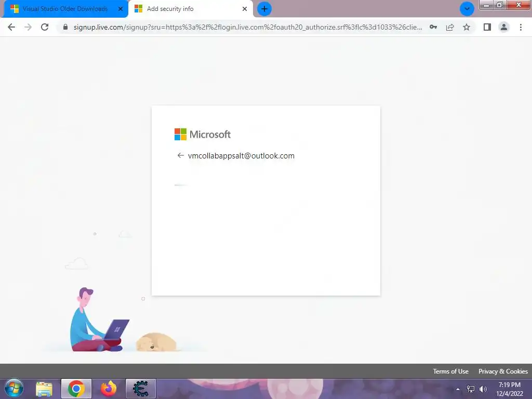Image resolution: width=532 pixels, height=399 pixels.
Task: Go back using browser back arrow
Action: (x=11, y=27)
